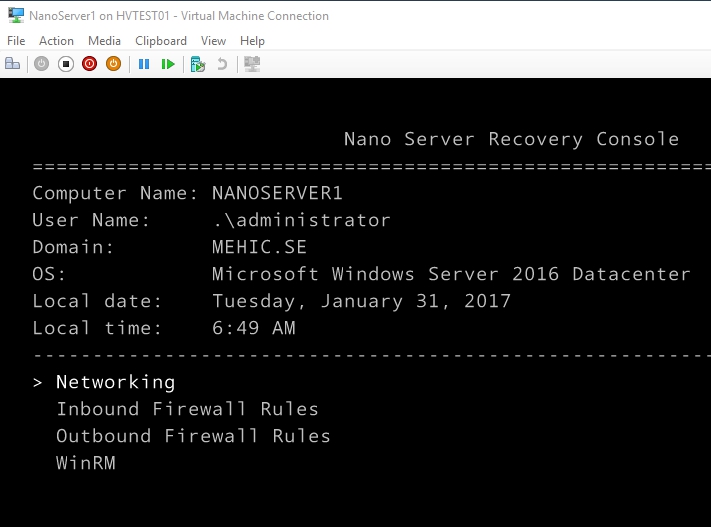The height and width of the screenshot is (527, 711).
Task: Open the Clipboard menu
Action: pos(161,41)
